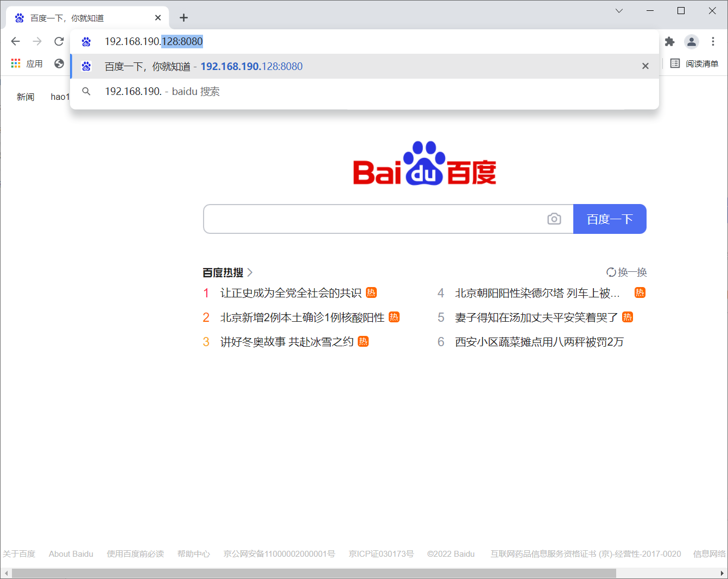Open the 新闻 navigation link
728x579 pixels.
tap(26, 97)
